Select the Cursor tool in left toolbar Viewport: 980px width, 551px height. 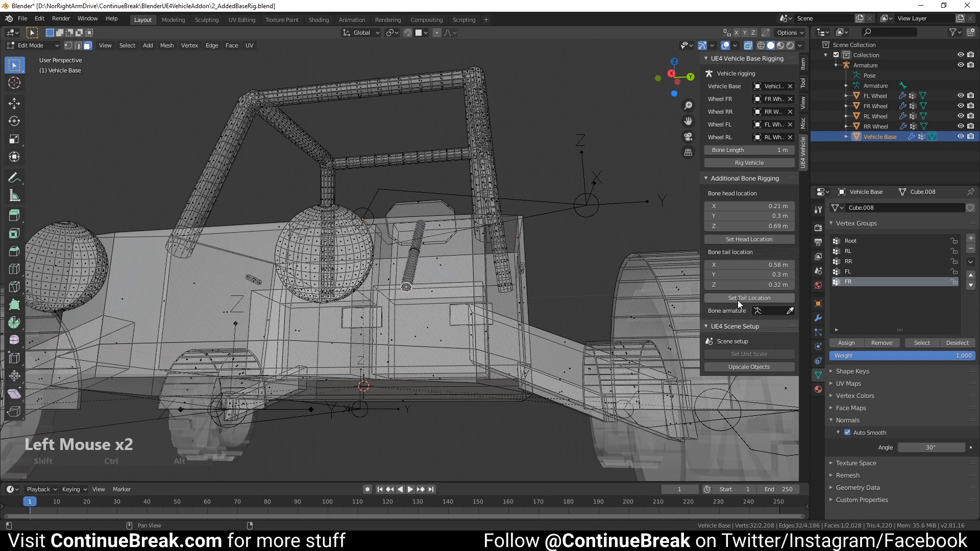point(14,83)
